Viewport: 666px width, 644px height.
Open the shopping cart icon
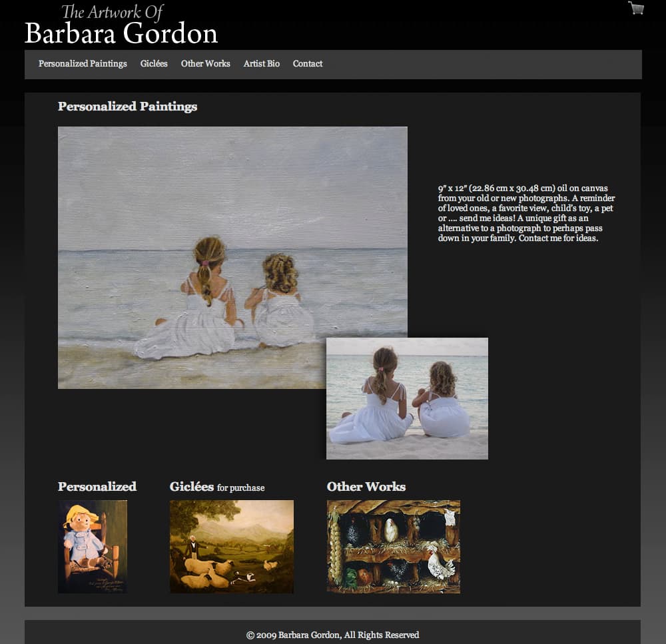click(636, 8)
